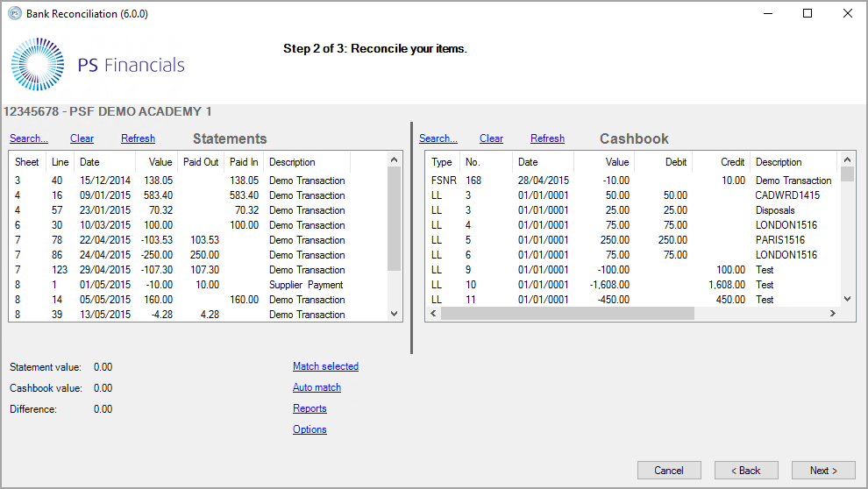
Task: Cancel the bank reconciliation wizard
Action: 669,471
